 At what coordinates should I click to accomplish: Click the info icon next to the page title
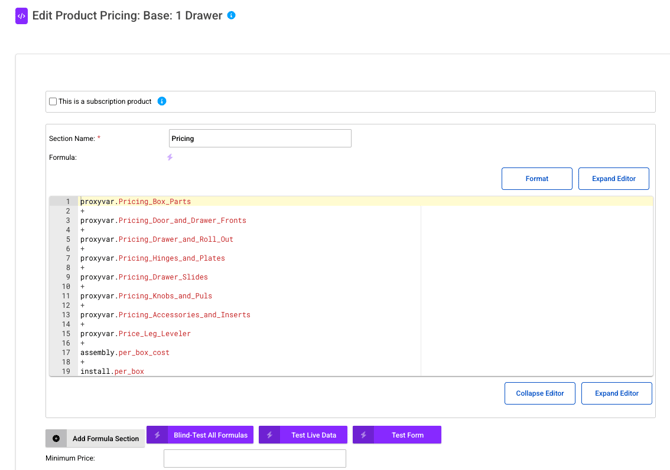tap(231, 16)
